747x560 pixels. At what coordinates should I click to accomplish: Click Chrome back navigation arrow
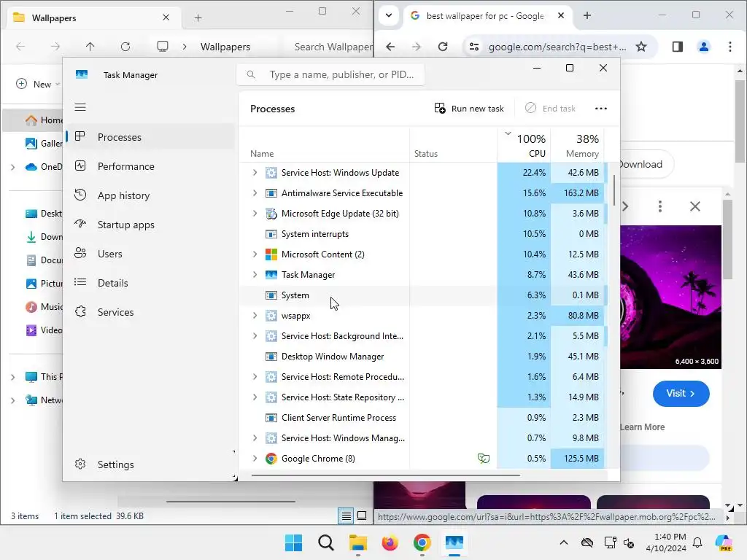click(x=390, y=47)
